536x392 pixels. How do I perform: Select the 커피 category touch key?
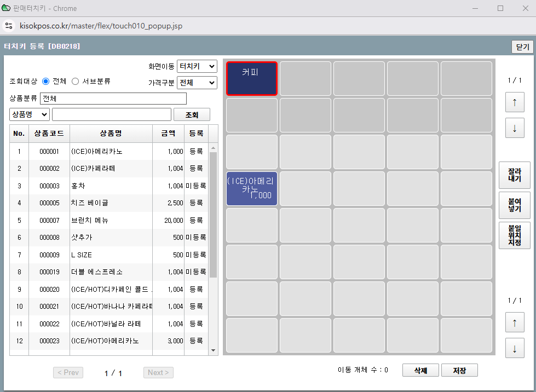[x=251, y=78]
